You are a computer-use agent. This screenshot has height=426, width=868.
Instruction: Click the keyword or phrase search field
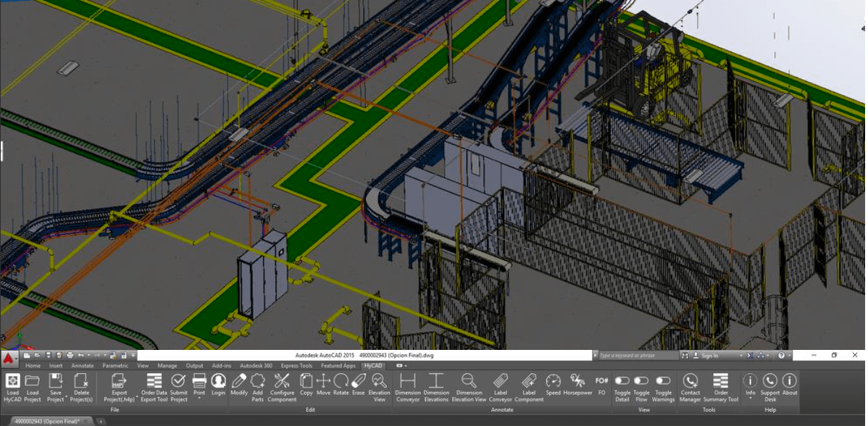coord(634,356)
